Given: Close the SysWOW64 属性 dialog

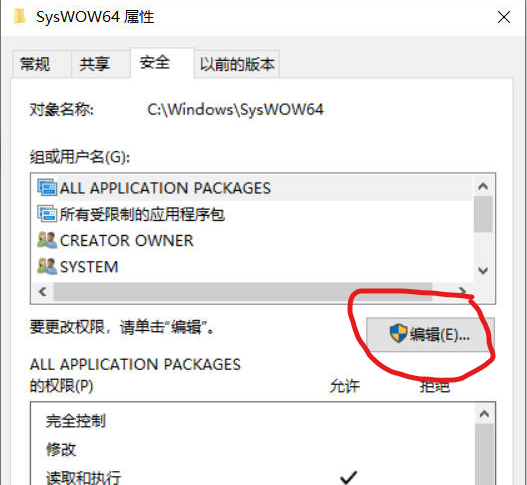Looking at the screenshot, I should [x=504, y=17].
